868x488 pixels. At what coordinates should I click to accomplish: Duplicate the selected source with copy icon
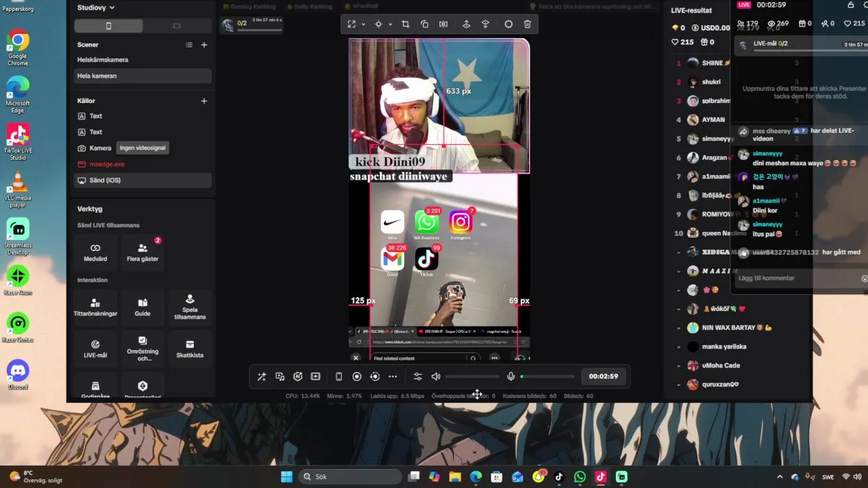[425, 24]
